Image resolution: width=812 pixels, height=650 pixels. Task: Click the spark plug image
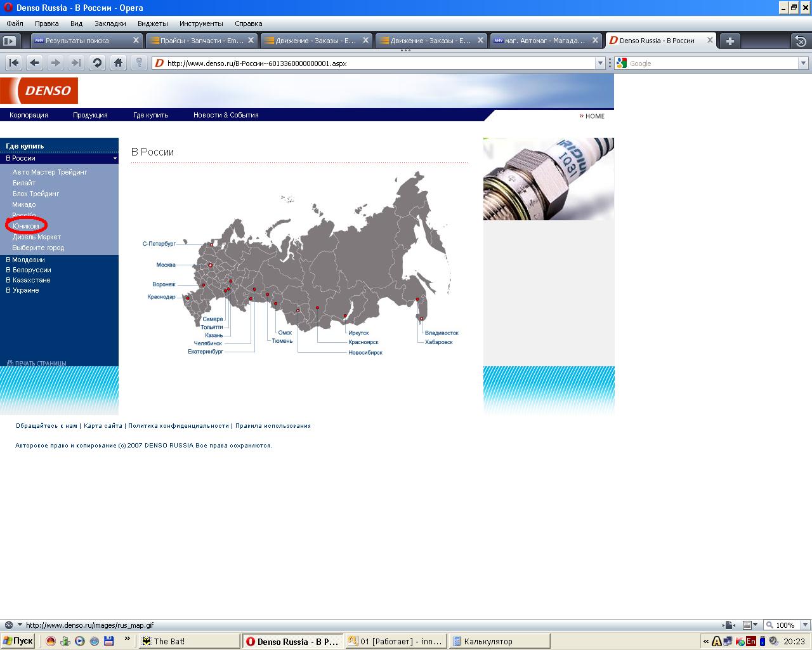point(548,179)
